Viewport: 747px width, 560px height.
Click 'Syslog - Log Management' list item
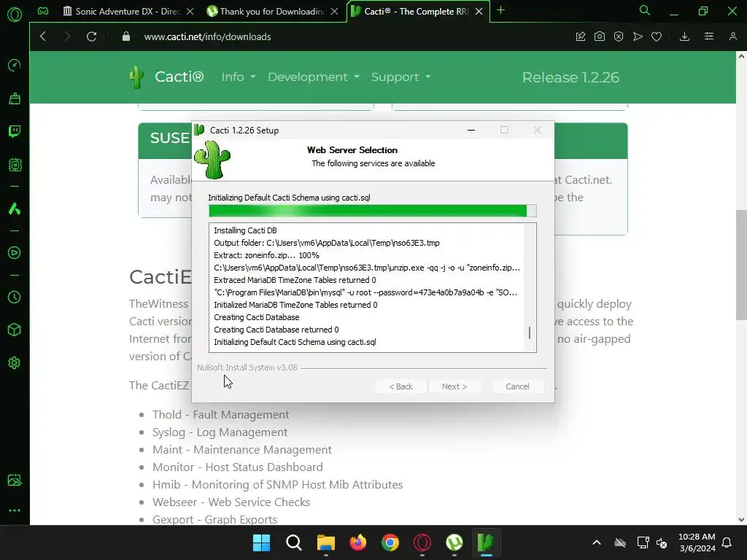click(220, 432)
